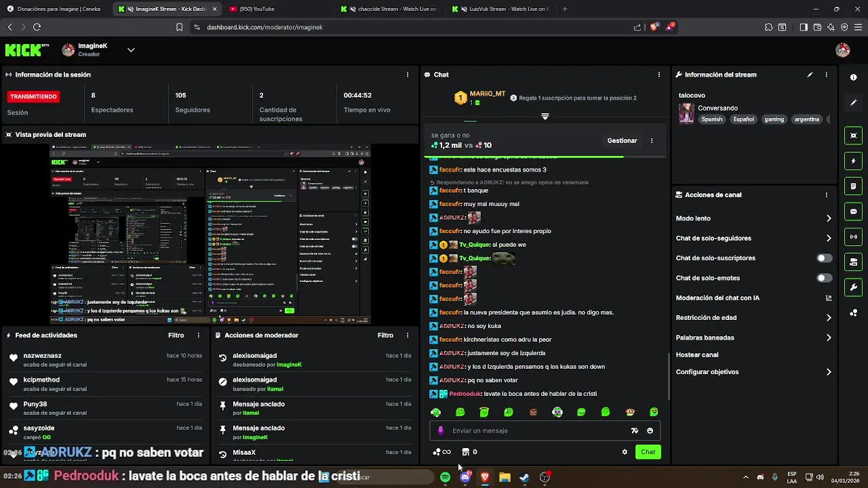Image resolution: width=868 pixels, height=488 pixels.
Task: Expand Palabras baneadas options
Action: tap(829, 338)
